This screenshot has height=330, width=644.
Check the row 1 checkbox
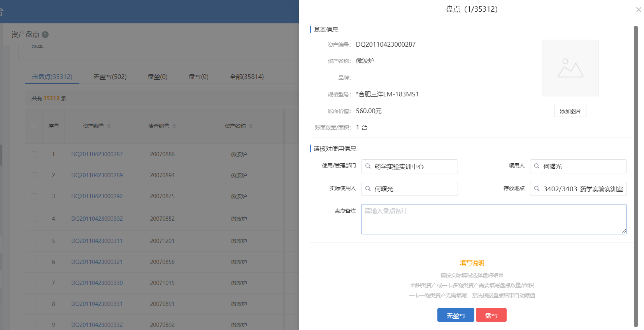(x=34, y=154)
